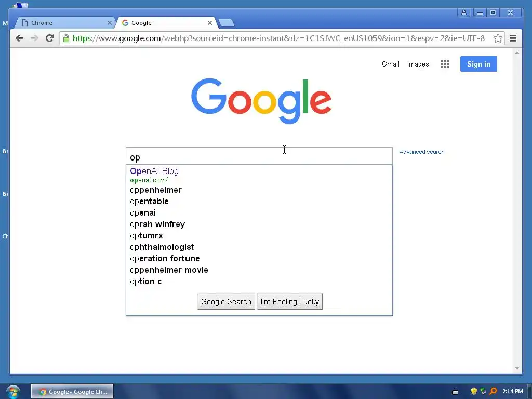Image resolution: width=532 pixels, height=399 pixels.
Task: Click the page scrollbar up arrow
Action: click(517, 52)
